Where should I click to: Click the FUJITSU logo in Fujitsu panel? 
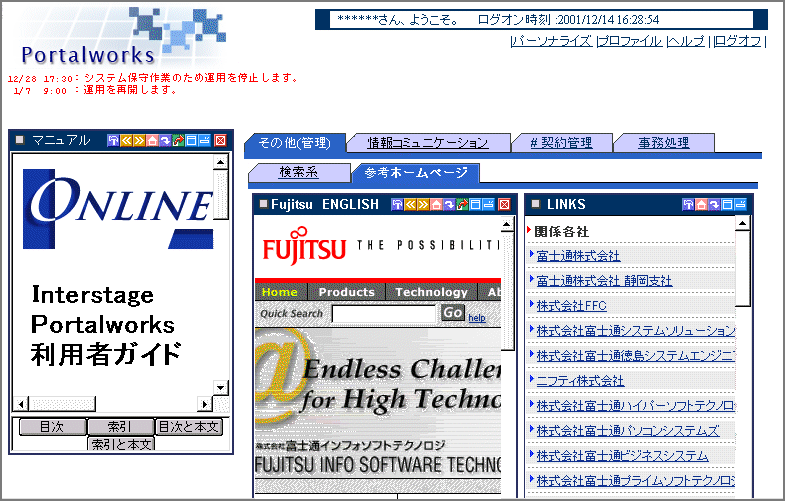tap(304, 245)
